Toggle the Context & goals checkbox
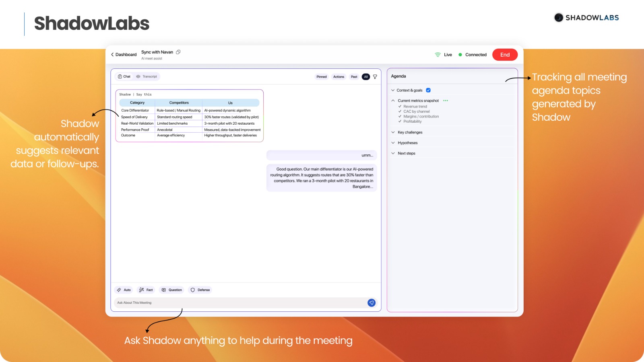 (428, 90)
